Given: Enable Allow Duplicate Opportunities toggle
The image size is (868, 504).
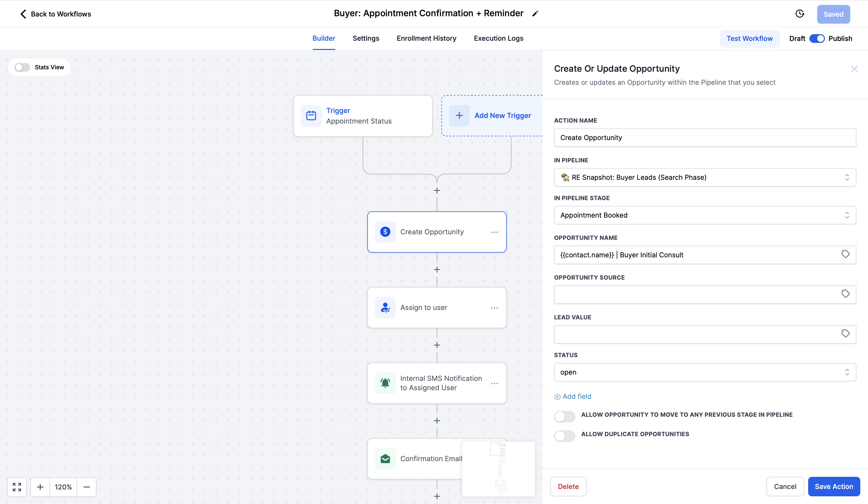Looking at the screenshot, I should (x=565, y=436).
